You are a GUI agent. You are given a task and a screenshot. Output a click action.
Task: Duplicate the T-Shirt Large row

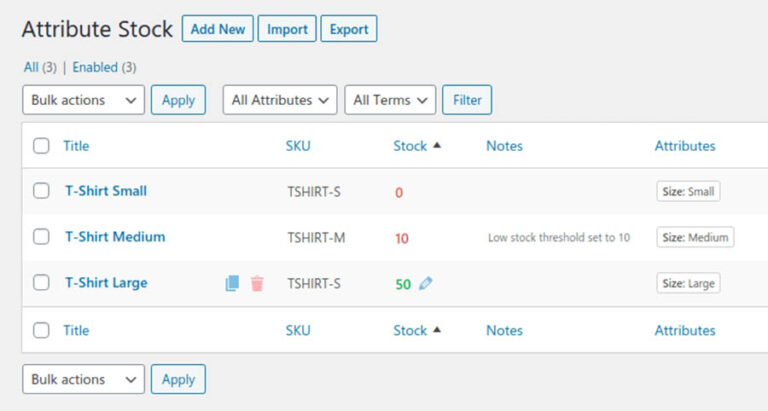(232, 284)
